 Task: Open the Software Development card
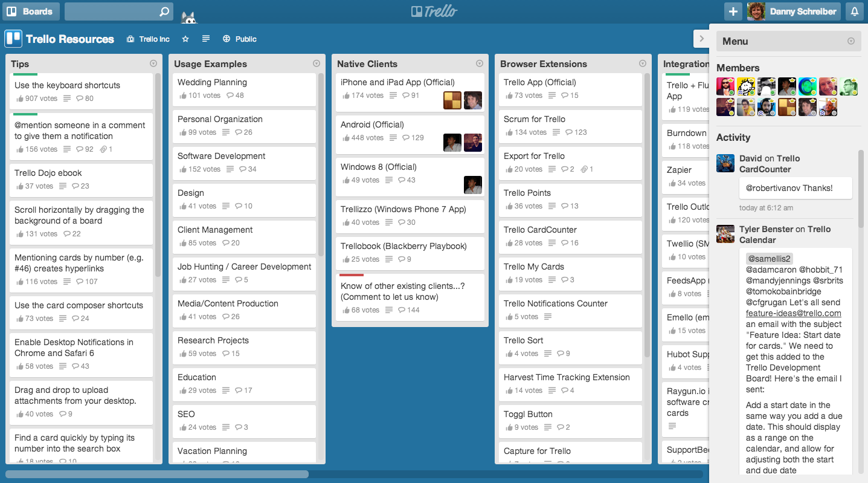(245, 163)
